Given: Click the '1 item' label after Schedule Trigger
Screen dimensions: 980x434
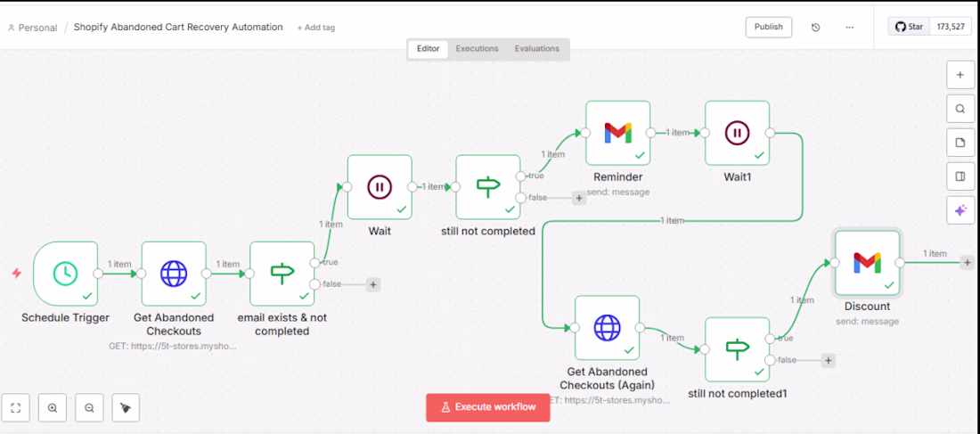Looking at the screenshot, I should click(x=118, y=264).
